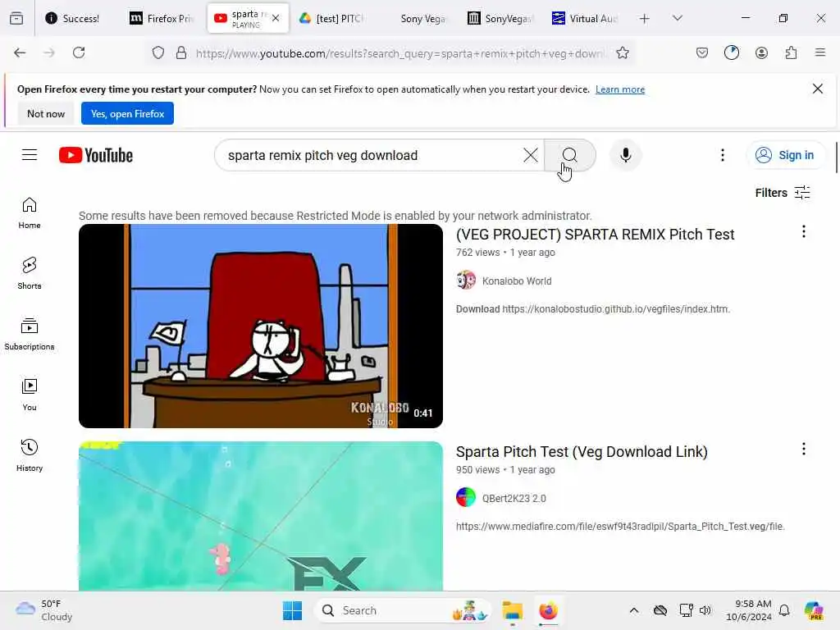Open a new browser tab
Screen dimensions: 840x630
point(645,19)
